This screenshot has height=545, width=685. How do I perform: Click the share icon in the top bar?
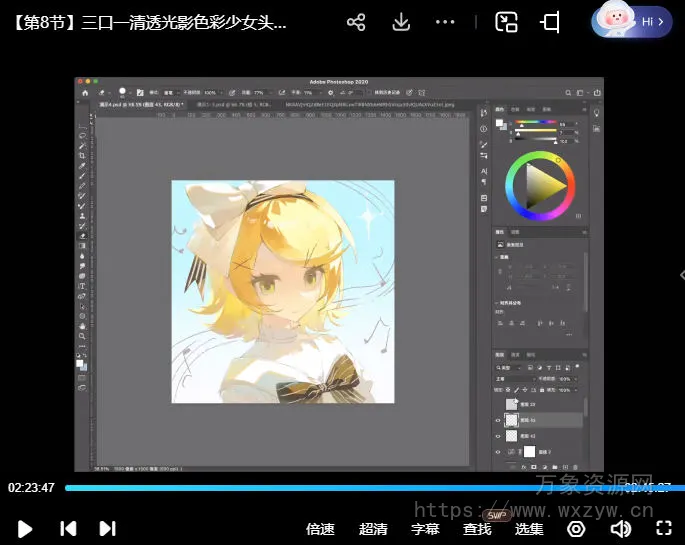pyautogui.click(x=356, y=22)
